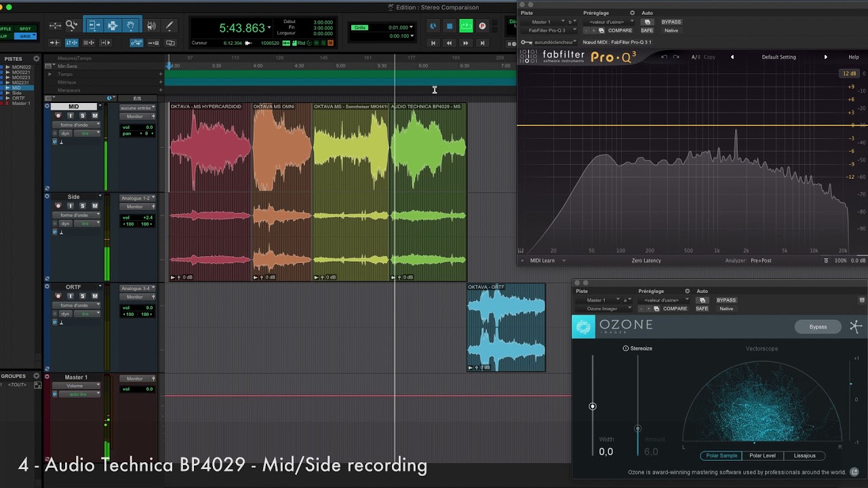Image resolution: width=868 pixels, height=488 pixels.
Task: Click A/B toggle in FabFilter Pro-Q 3
Action: tap(695, 57)
